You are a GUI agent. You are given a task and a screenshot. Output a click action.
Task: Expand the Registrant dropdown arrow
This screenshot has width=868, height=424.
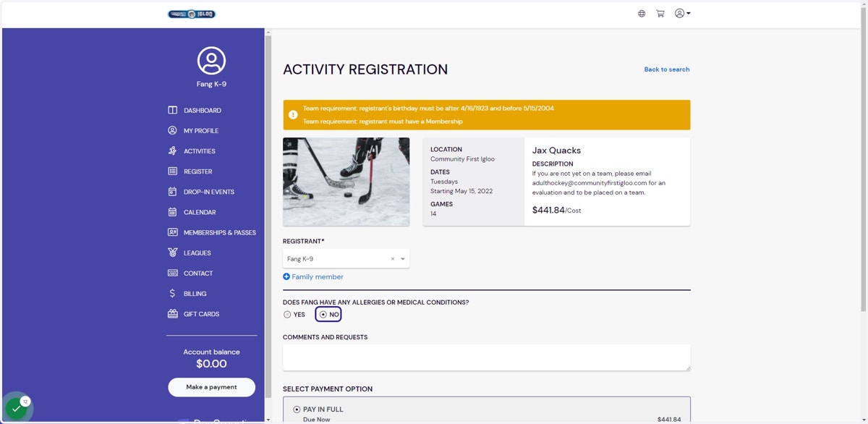pyautogui.click(x=403, y=259)
